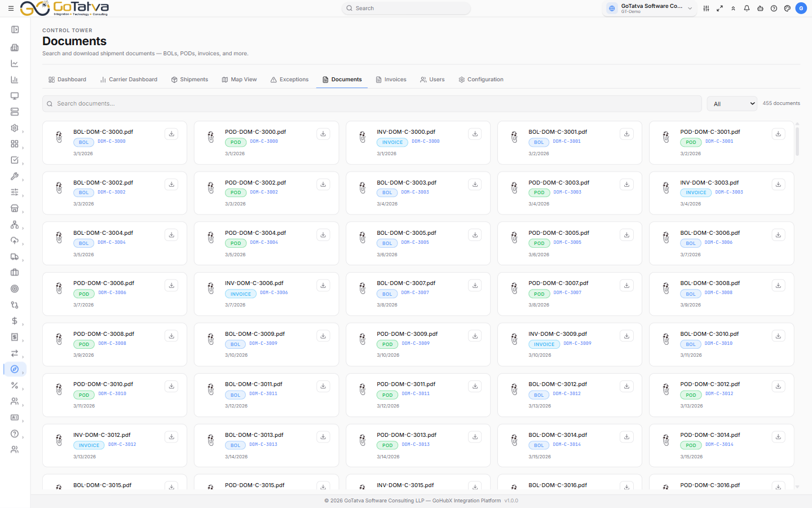Screen dimensions: 812x508
Task: Open the luggage sidebar icon
Action: [x=15, y=273]
